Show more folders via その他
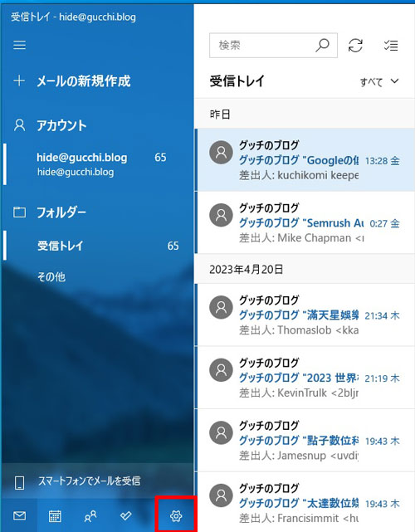The image size is (415, 532). point(51,277)
